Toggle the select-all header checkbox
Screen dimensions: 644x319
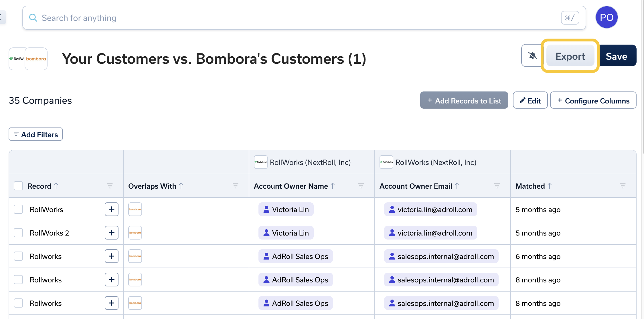tap(18, 186)
